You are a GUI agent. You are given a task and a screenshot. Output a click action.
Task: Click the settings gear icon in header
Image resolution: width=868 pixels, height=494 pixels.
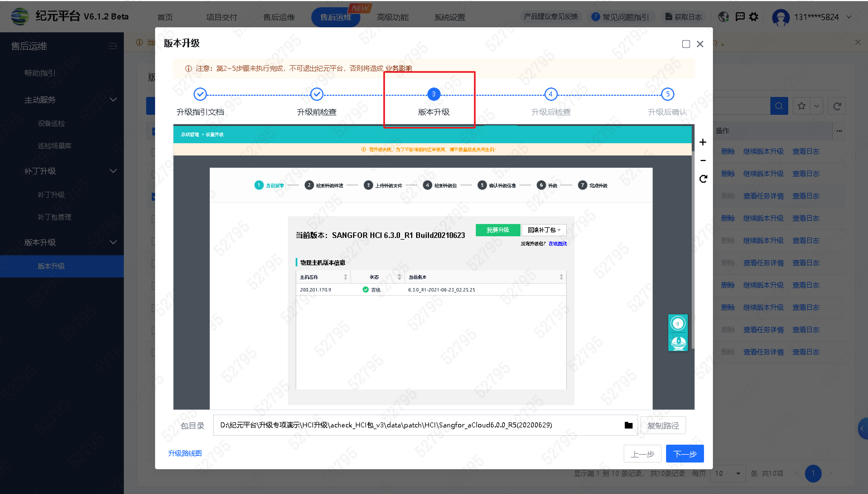[x=754, y=17]
